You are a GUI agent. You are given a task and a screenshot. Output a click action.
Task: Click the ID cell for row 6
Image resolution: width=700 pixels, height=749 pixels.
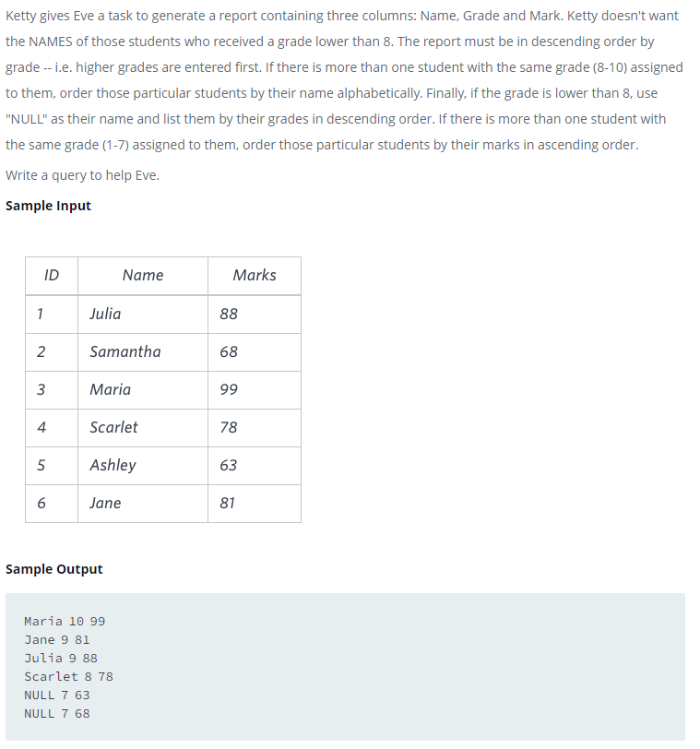52,503
